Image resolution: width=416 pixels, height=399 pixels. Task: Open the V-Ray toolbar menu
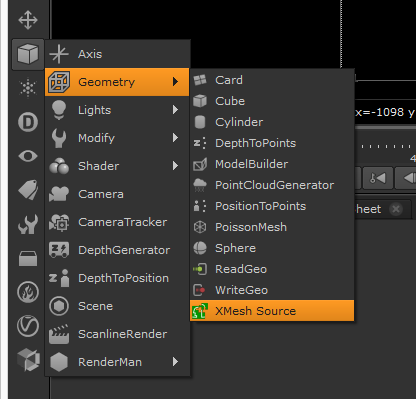click(28, 326)
